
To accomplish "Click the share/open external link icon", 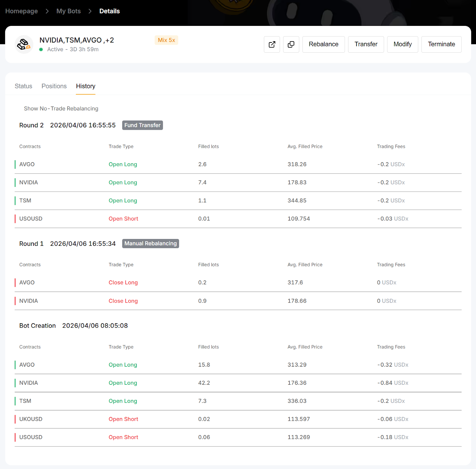I will 272,44.
